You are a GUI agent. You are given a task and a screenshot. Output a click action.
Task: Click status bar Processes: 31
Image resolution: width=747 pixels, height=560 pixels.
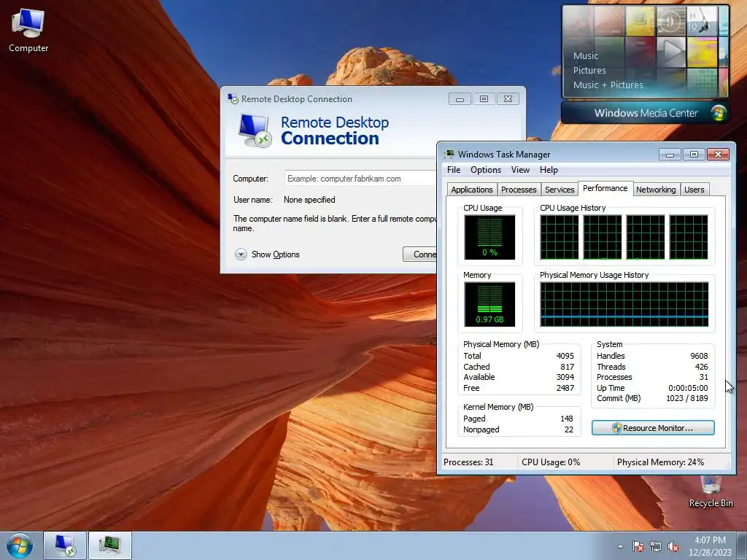[x=469, y=462]
